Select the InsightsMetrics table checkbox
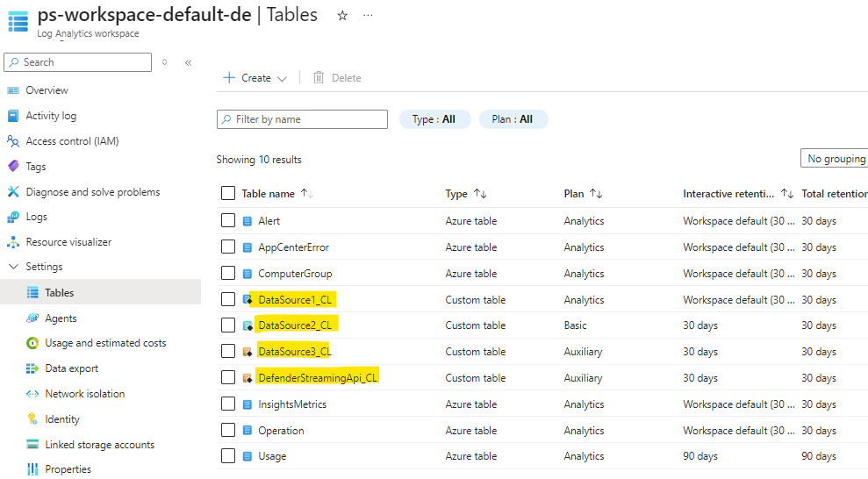This screenshot has width=868, height=479. [228, 404]
